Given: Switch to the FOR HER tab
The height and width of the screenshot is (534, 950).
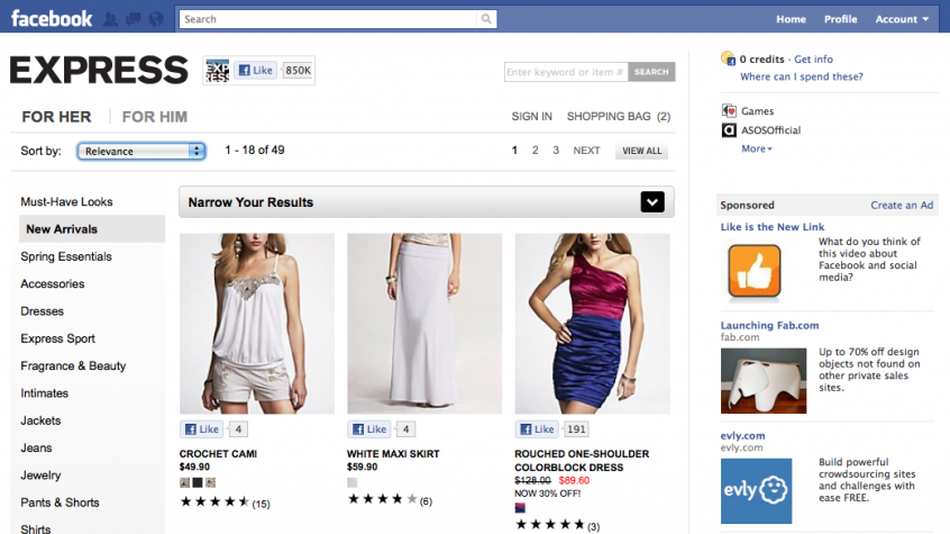Looking at the screenshot, I should 56,116.
